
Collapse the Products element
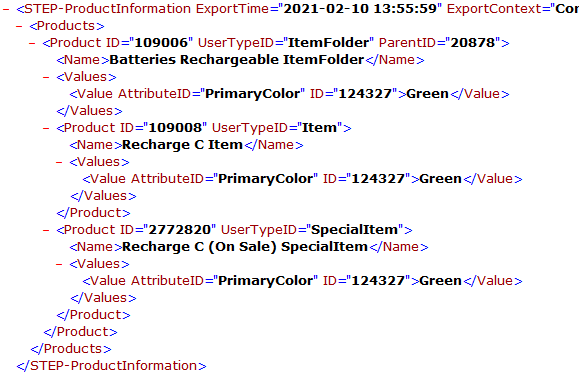[19, 26]
